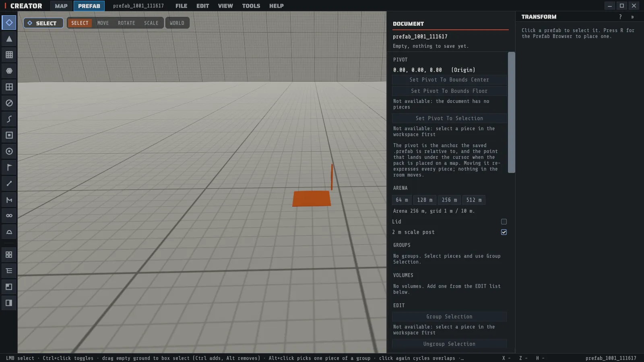Image resolution: width=644 pixels, height=362 pixels.
Task: Select the diagonal line segment tool icon
Action: [x=9, y=183]
